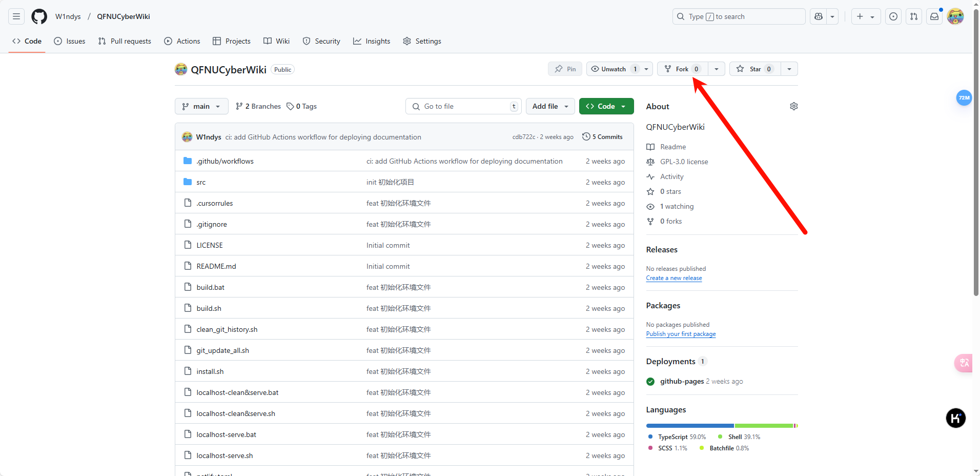Switch to the Issues tab
The height and width of the screenshot is (476, 980).
coord(70,41)
